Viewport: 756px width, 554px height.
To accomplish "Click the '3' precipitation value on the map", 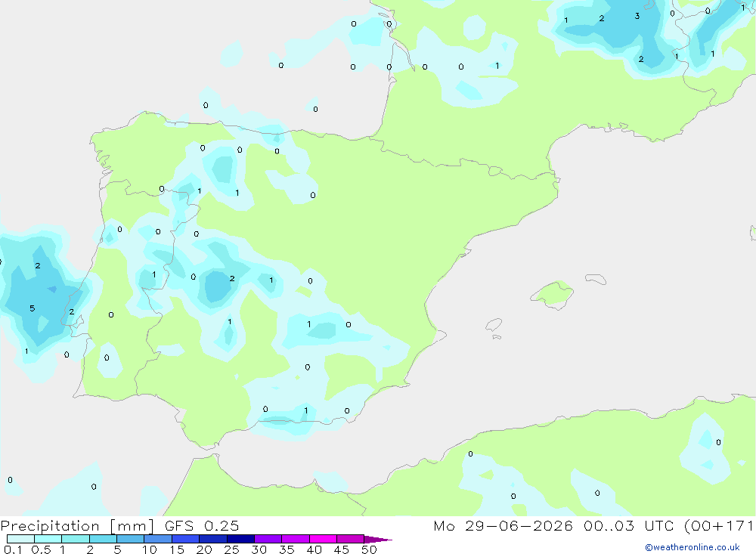I will click(637, 17).
